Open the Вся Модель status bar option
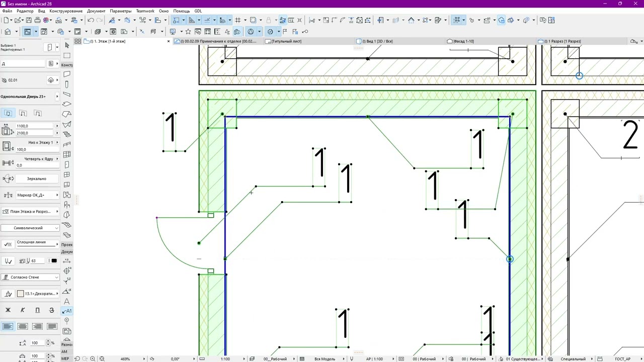644x362 pixels. pyautogui.click(x=325, y=359)
